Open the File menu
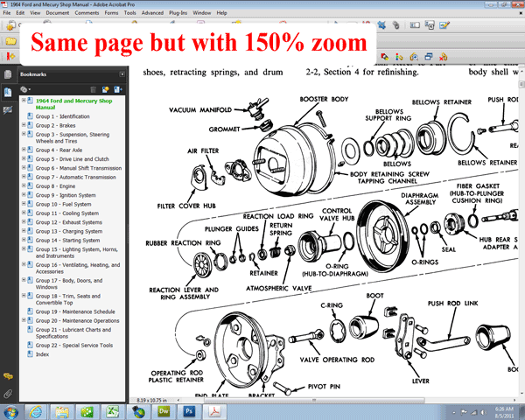 tap(7, 13)
